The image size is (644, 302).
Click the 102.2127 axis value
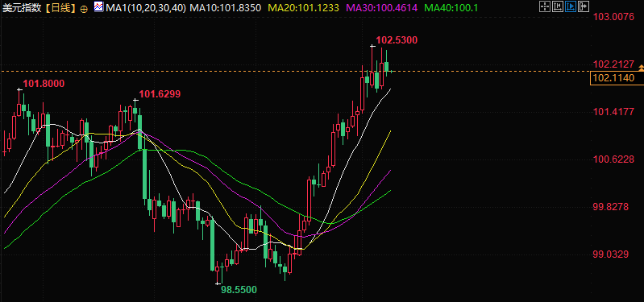point(614,64)
